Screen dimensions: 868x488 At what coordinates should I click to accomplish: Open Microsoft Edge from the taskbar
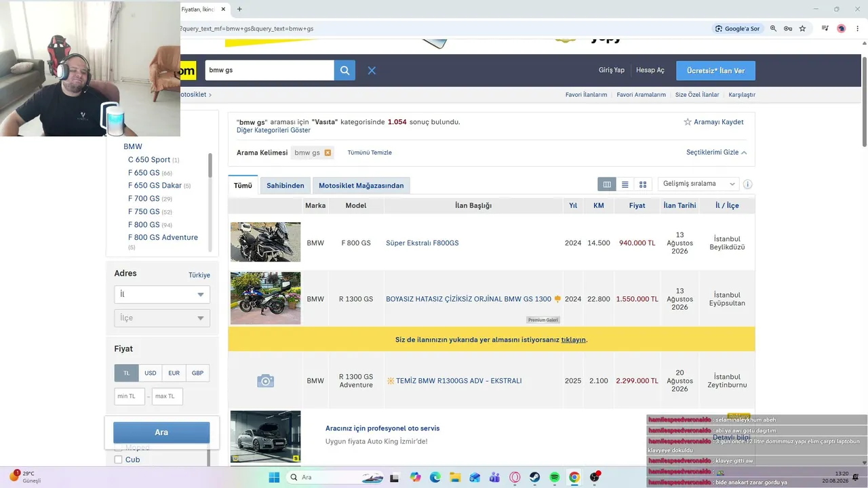pos(435,477)
